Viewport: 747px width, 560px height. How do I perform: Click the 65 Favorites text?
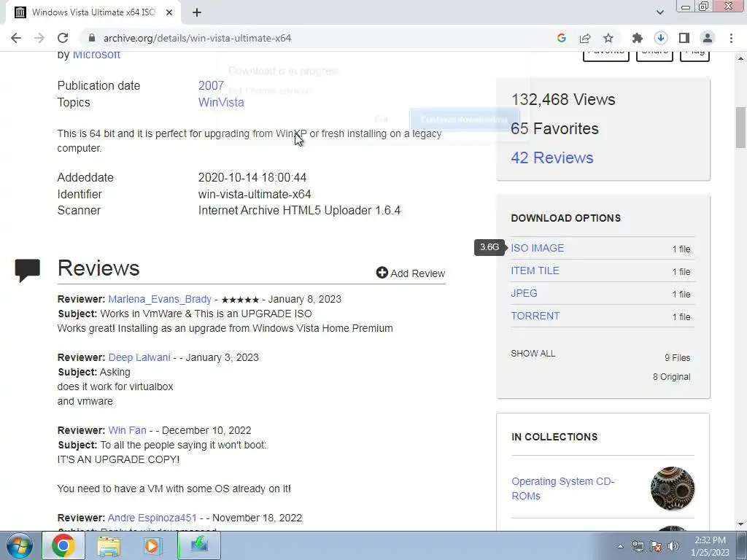point(554,128)
